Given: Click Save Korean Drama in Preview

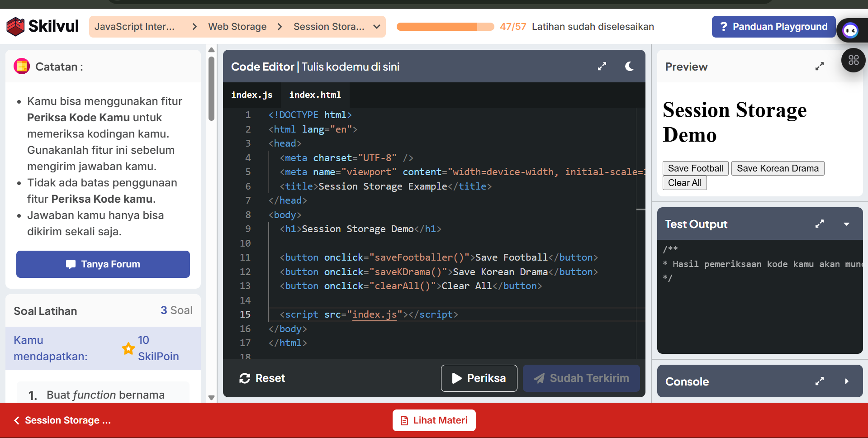Looking at the screenshot, I should (x=778, y=168).
